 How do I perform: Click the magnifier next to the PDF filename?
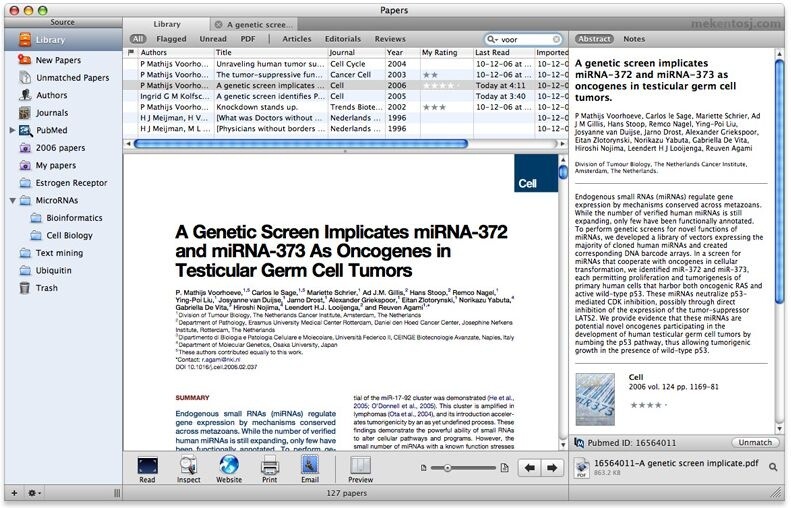click(x=773, y=467)
